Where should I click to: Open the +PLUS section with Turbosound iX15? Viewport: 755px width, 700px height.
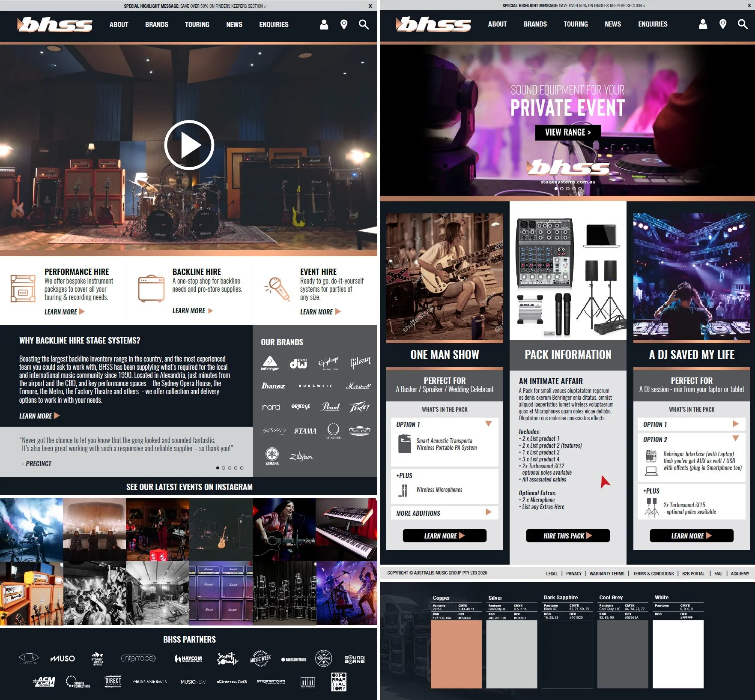point(692,502)
